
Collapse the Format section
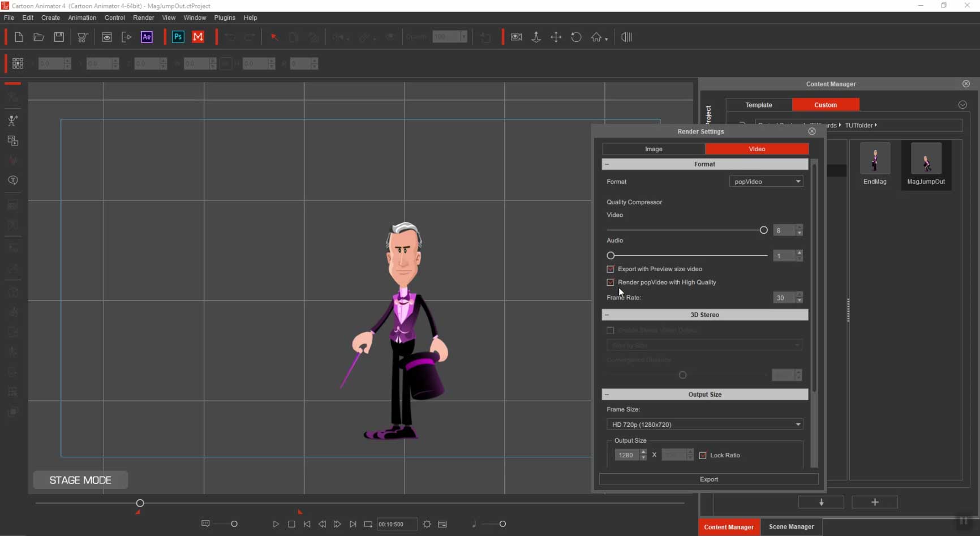click(x=607, y=164)
